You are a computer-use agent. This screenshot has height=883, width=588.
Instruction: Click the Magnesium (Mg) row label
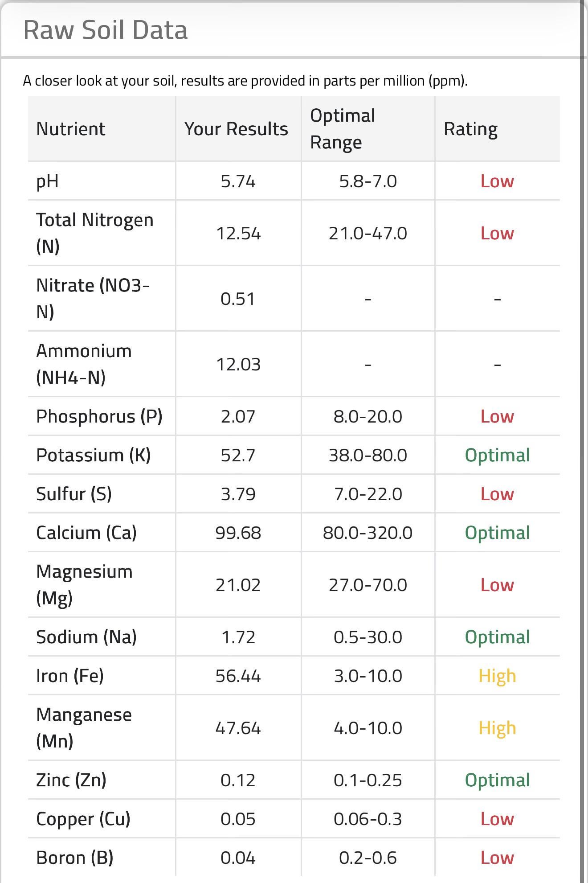pos(84,584)
